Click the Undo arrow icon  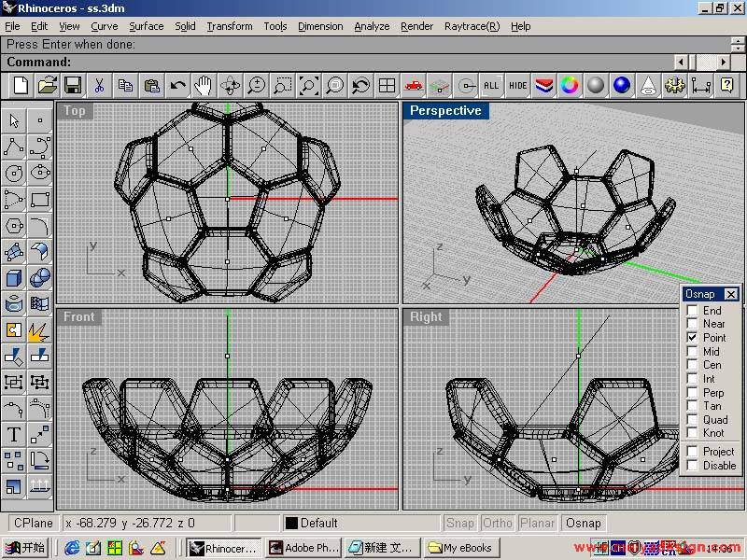point(177,86)
